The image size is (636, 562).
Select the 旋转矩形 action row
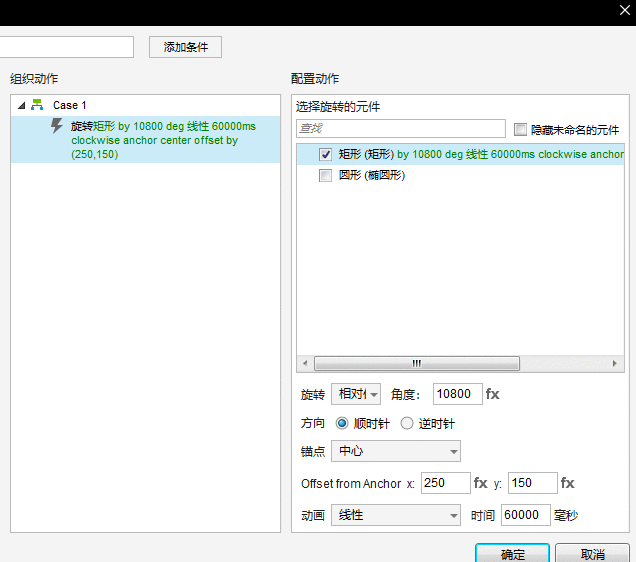[x=146, y=140]
